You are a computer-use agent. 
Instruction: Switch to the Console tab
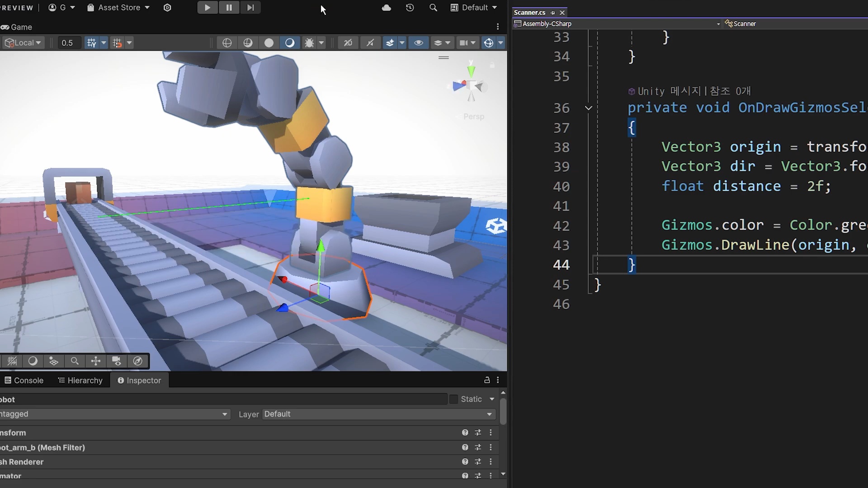tap(24, 380)
